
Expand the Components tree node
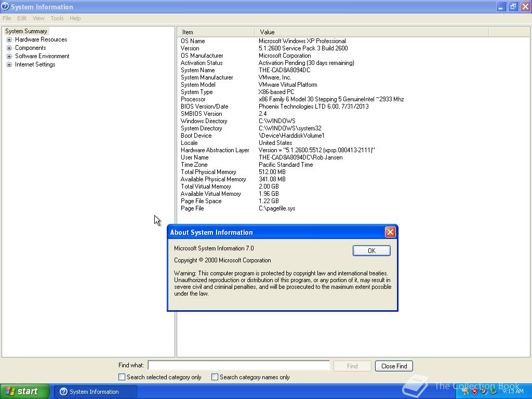point(9,48)
